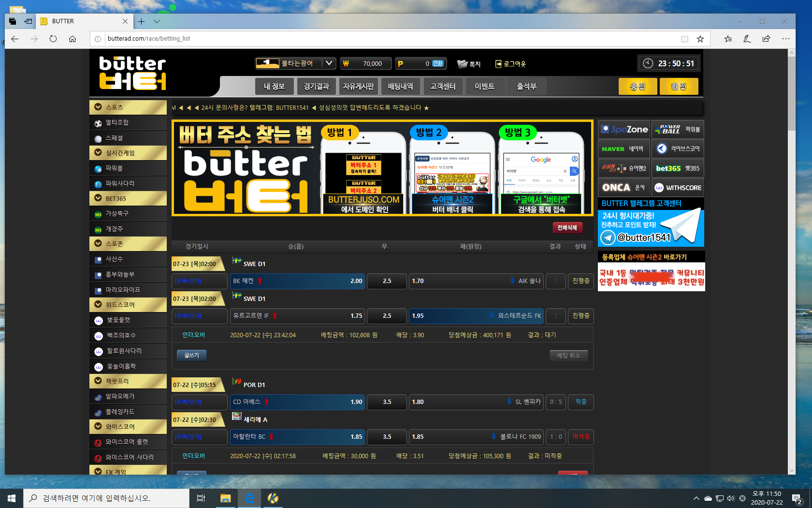Click the 배팅 취소 button
The width and height of the screenshot is (812, 508).
(568, 356)
